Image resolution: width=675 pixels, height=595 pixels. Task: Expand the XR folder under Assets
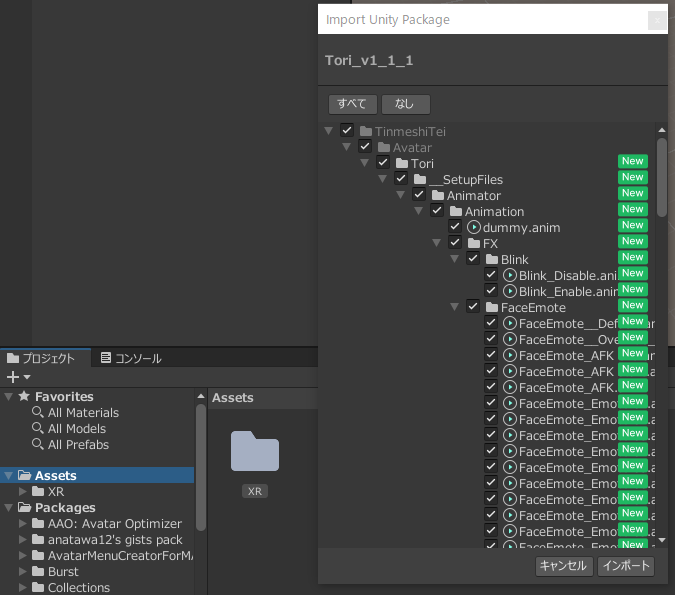pos(24,491)
